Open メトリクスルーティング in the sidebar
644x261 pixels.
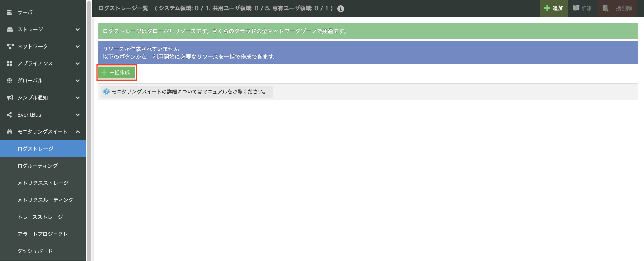(x=43, y=200)
